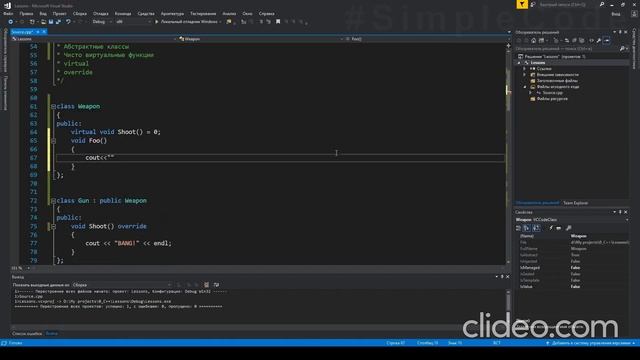
Task: Open the Проект menu
Action: click(60, 13)
